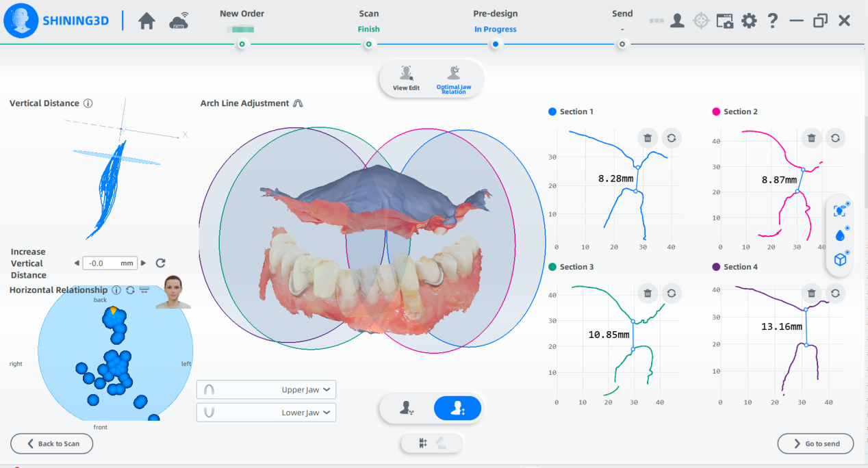This screenshot has width=868, height=468.
Task: Delete Section 1 using its trash icon
Action: click(648, 138)
